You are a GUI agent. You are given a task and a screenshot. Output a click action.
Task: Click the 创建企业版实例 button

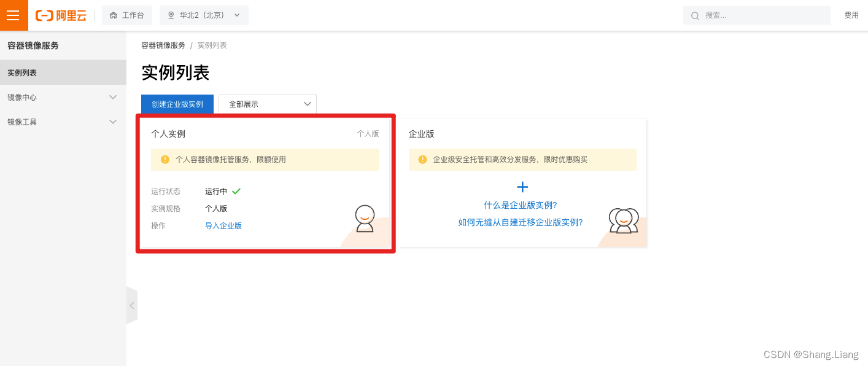[177, 104]
